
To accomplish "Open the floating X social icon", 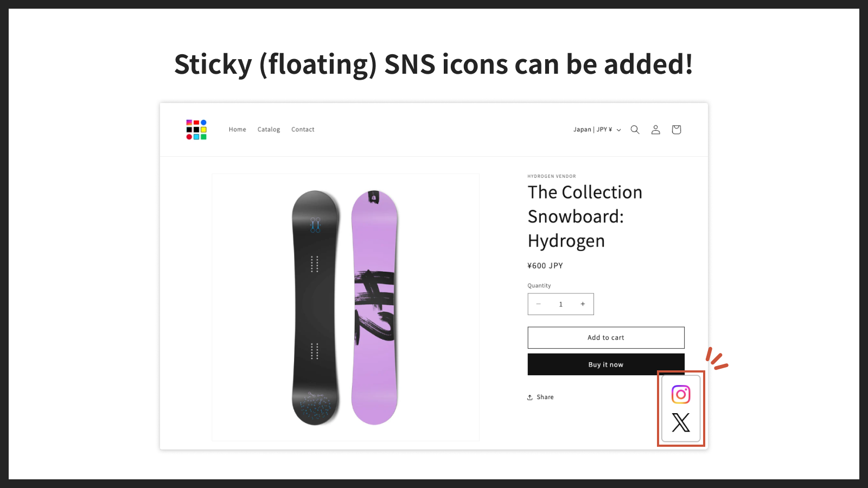I will click(x=681, y=422).
